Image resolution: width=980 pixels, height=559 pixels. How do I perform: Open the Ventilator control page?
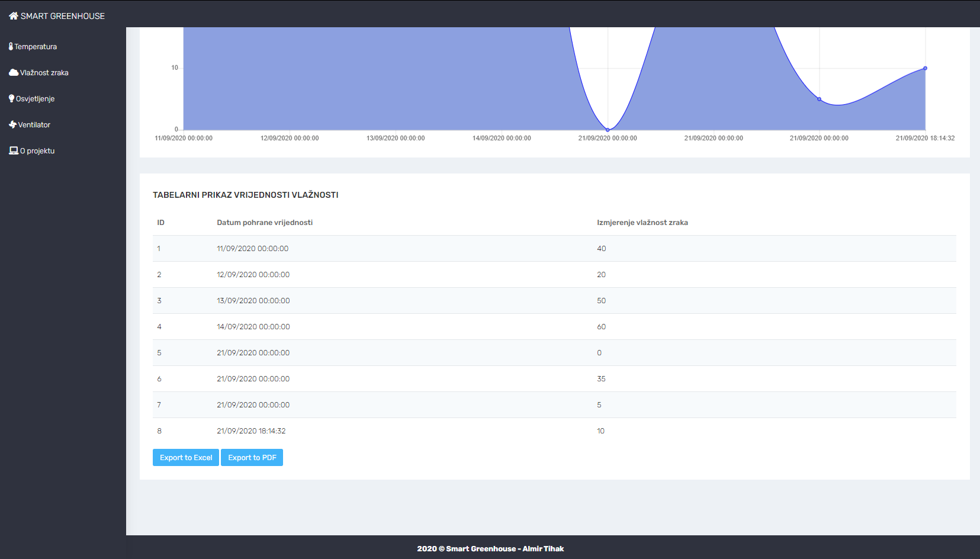(x=33, y=124)
